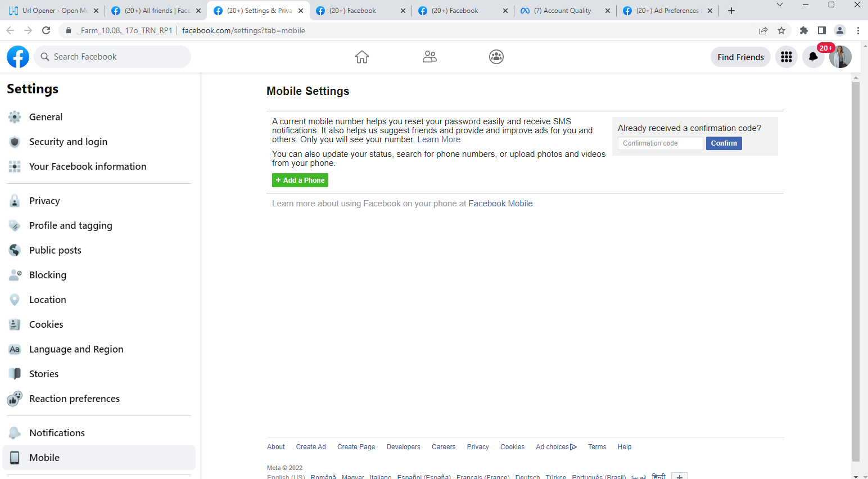Viewport: 868px width, 479px height.
Task: Open a new browser tab
Action: point(731,11)
